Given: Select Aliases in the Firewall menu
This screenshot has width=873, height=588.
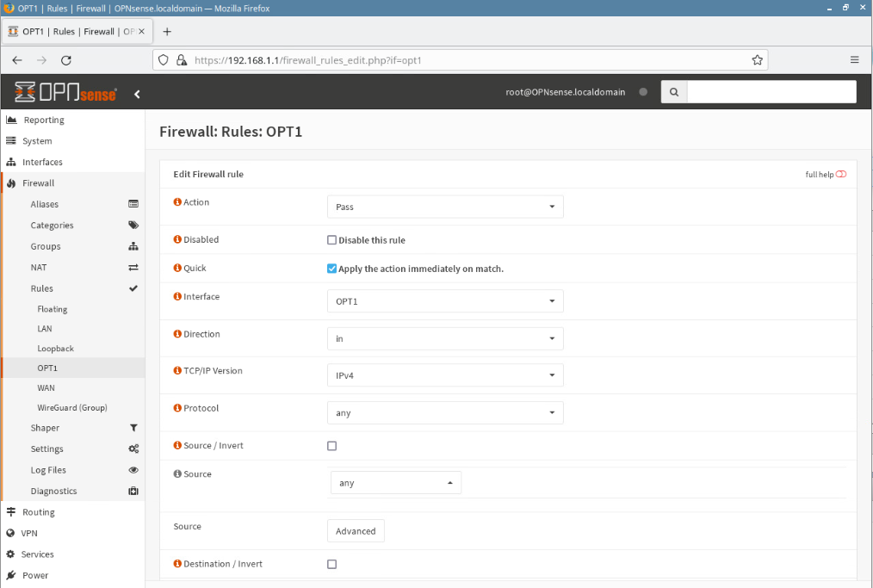Looking at the screenshot, I should [45, 204].
